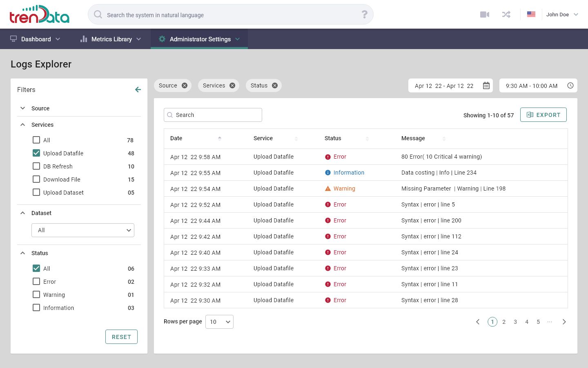Open the calendar date picker icon
This screenshot has width=588, height=368.
[x=486, y=85]
